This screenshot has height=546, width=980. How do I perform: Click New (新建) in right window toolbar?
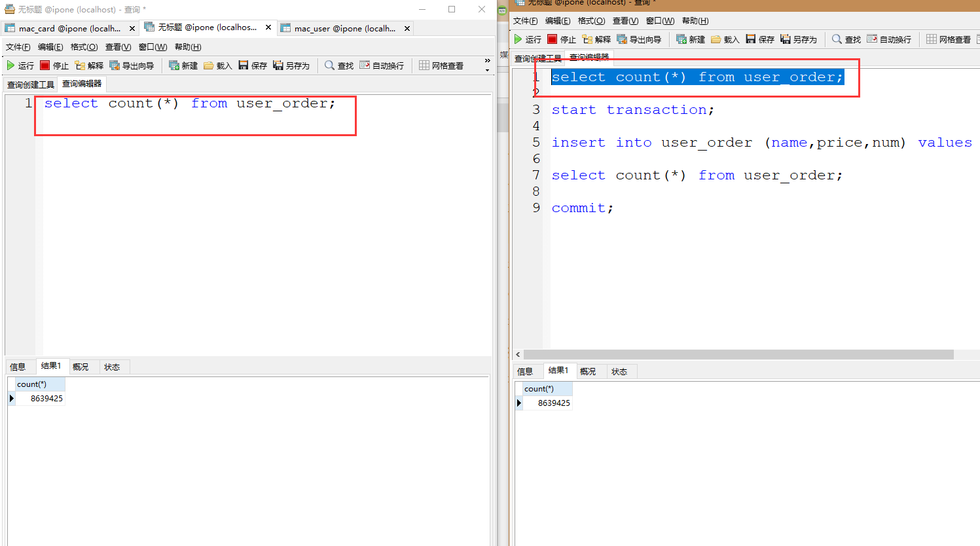(691, 39)
